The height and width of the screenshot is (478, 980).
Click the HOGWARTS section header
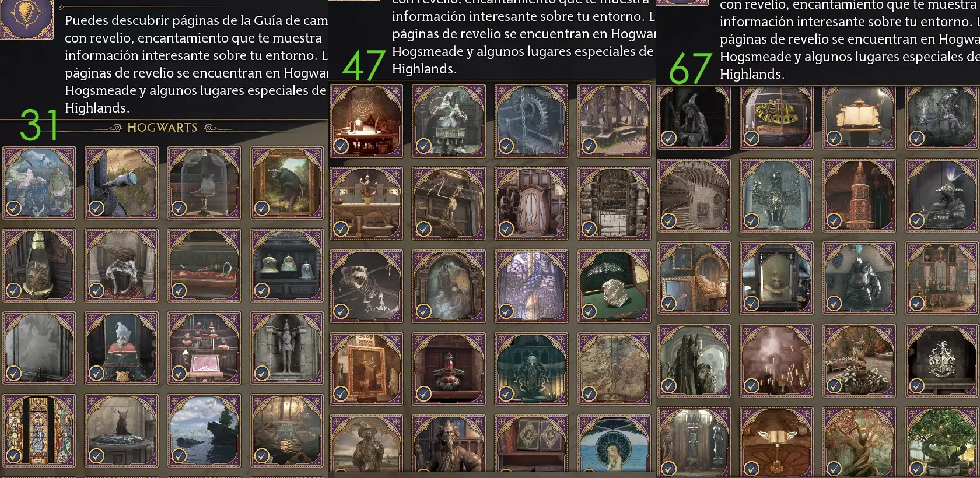(x=162, y=128)
